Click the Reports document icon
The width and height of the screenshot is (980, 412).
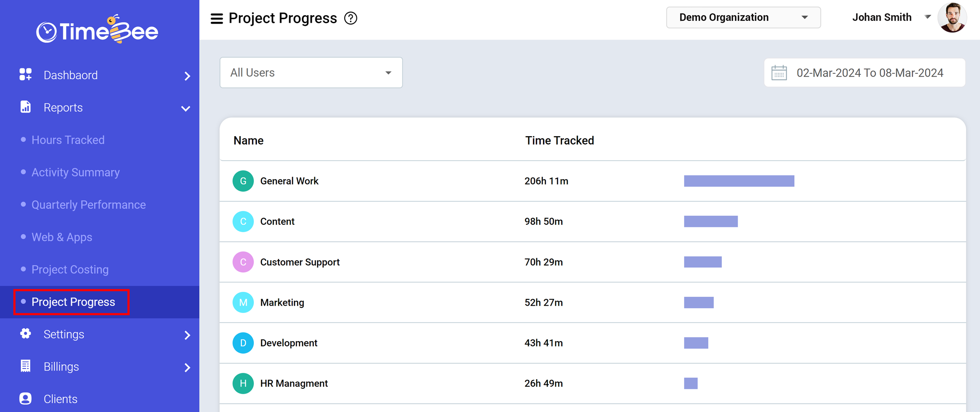(x=25, y=107)
